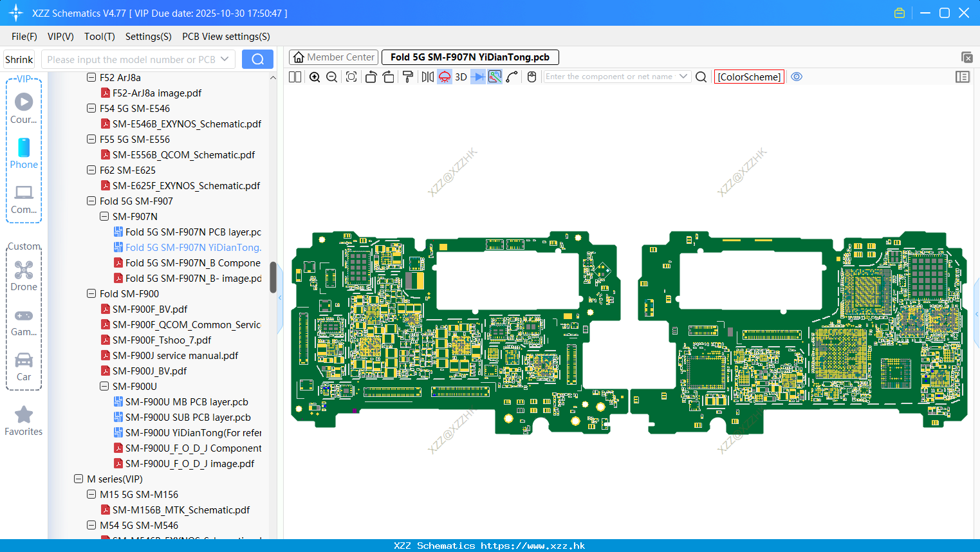Select the Fold 5G SM-F907N YiDianTong.pcb tab
The width and height of the screenshot is (980, 552).
click(x=470, y=57)
